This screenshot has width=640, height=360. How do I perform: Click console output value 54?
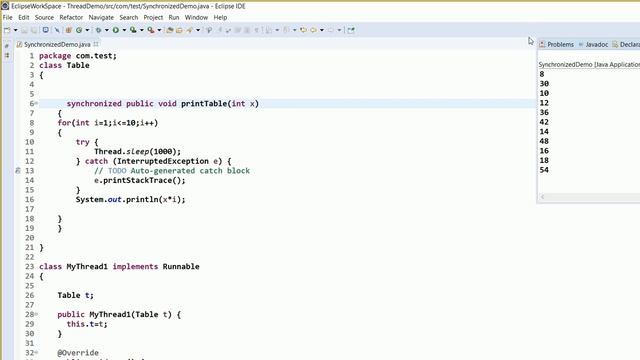pos(544,170)
